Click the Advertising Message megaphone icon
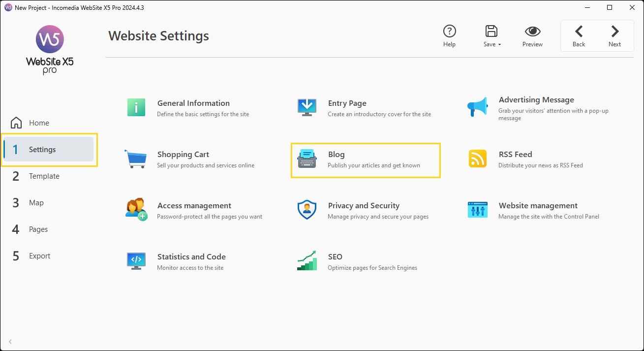The height and width of the screenshot is (351, 644). click(x=477, y=107)
